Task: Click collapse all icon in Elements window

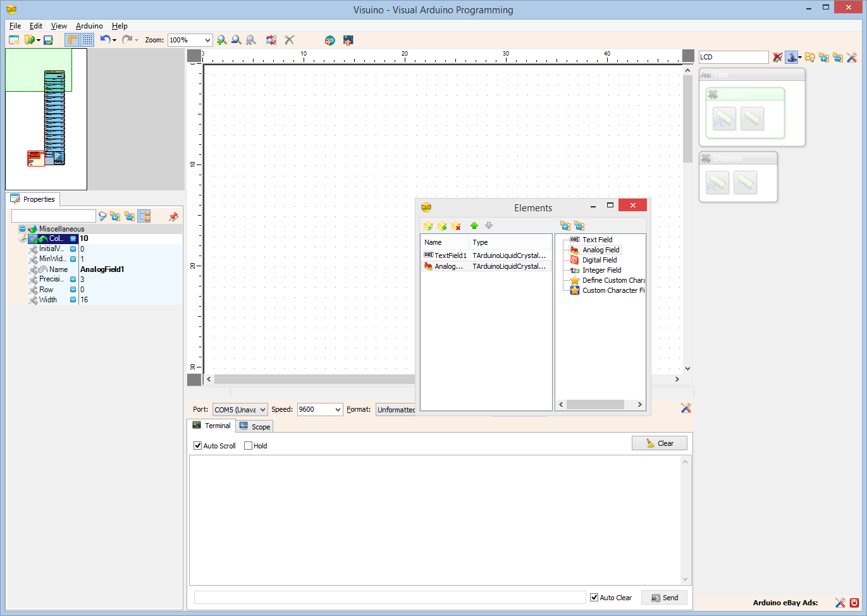Action: [579, 226]
